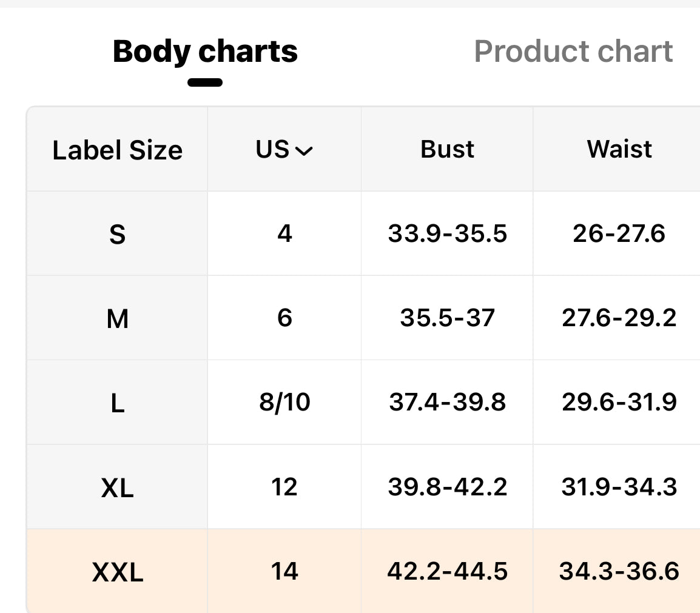Select the L label size row
The height and width of the screenshot is (613, 700).
point(117,403)
